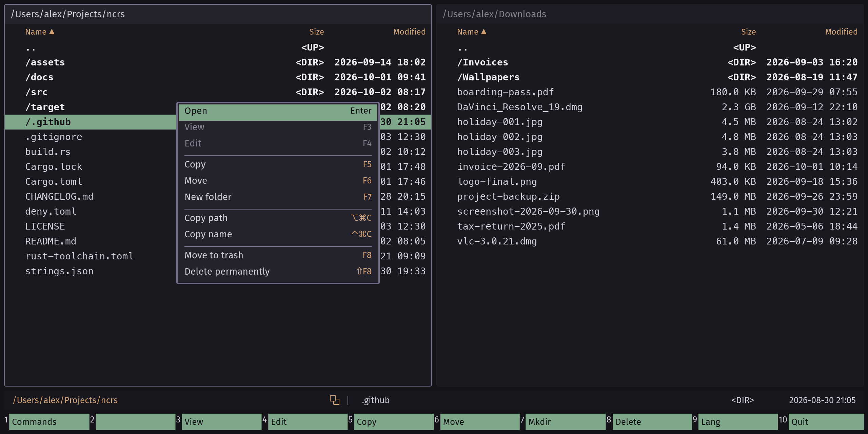
Task: Click the Move button in the function bar
Action: (x=480, y=422)
